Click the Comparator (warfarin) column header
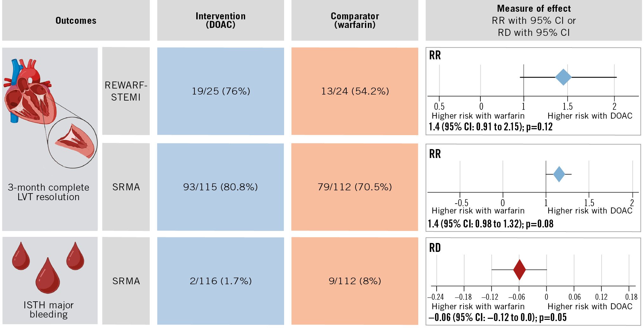The width and height of the screenshot is (644, 328). pyautogui.click(x=355, y=21)
